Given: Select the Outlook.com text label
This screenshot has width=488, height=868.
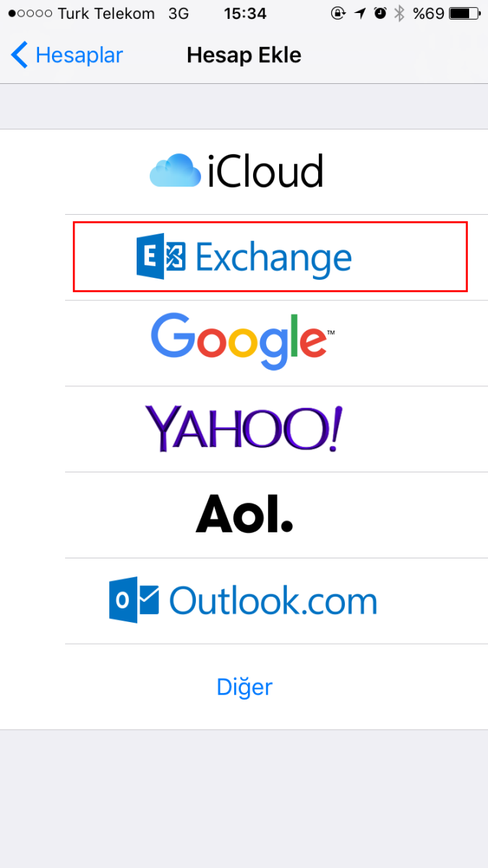Looking at the screenshot, I should pos(273,601).
